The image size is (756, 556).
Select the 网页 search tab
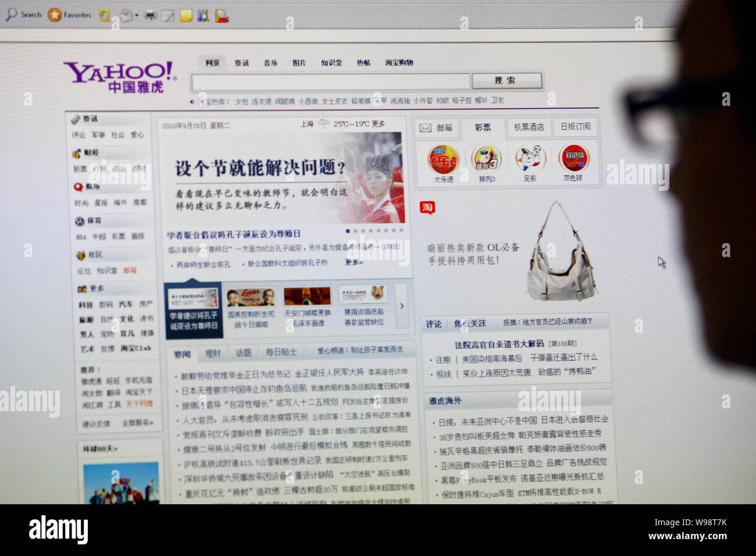point(212,63)
